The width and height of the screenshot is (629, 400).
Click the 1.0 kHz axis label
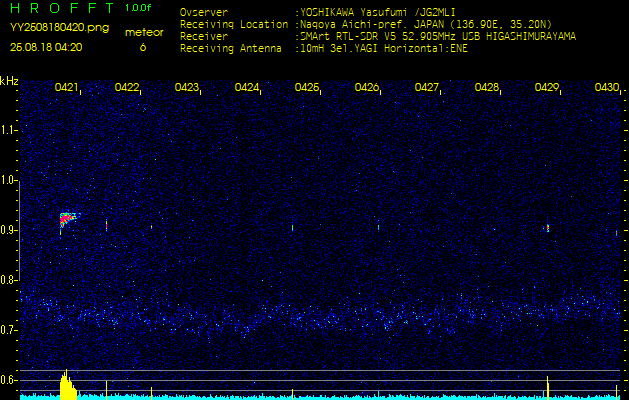click(7, 181)
